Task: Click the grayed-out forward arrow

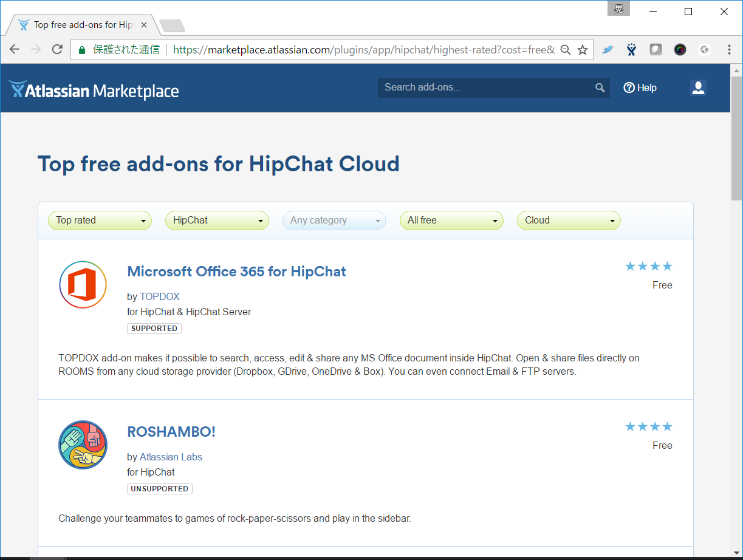Action: pyautogui.click(x=36, y=50)
